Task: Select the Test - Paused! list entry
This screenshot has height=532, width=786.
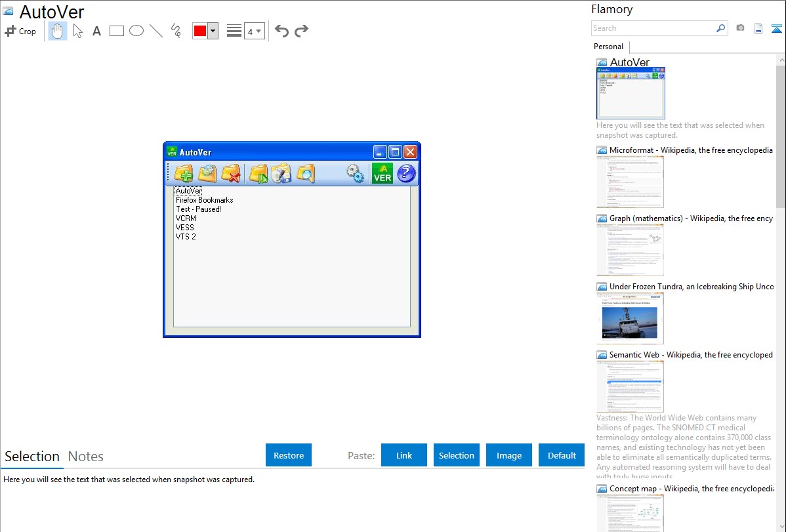Action: coord(199,209)
